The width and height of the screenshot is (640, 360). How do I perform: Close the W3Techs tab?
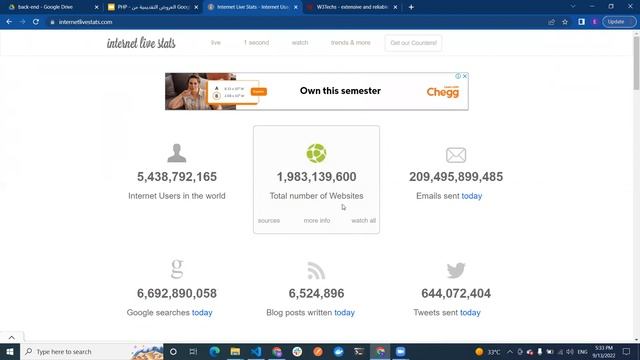coord(395,7)
